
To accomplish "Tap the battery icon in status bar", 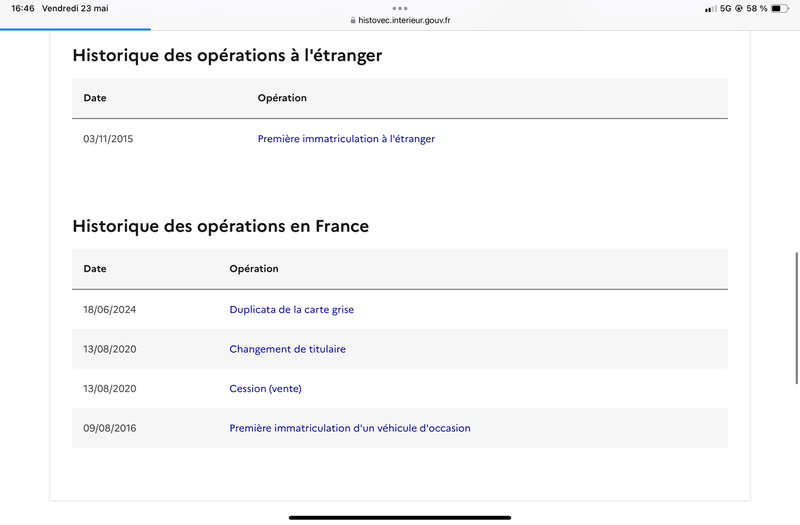I will pos(780,8).
